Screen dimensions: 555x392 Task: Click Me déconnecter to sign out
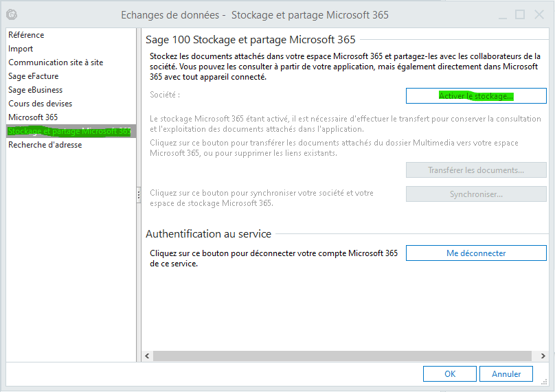pos(476,253)
